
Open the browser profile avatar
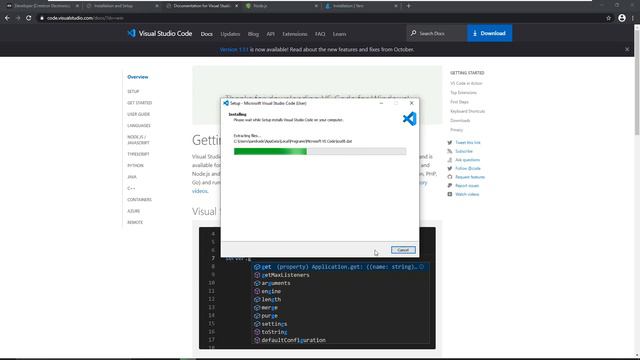(x=622, y=18)
